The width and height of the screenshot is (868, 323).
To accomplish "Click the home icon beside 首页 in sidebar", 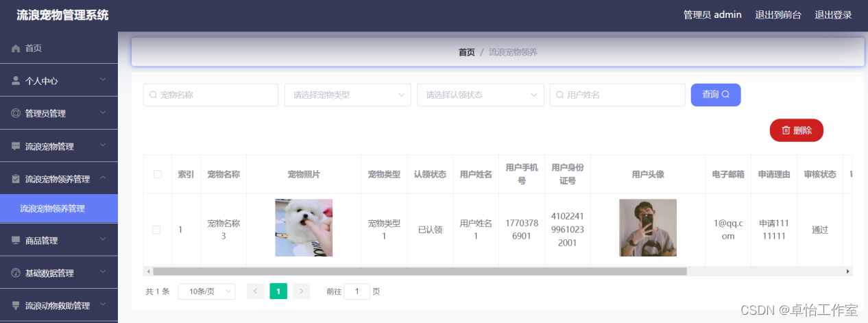I will 16,49.
